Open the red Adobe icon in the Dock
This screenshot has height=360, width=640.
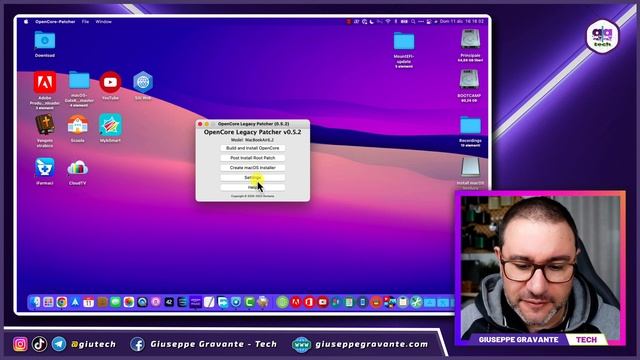296,302
